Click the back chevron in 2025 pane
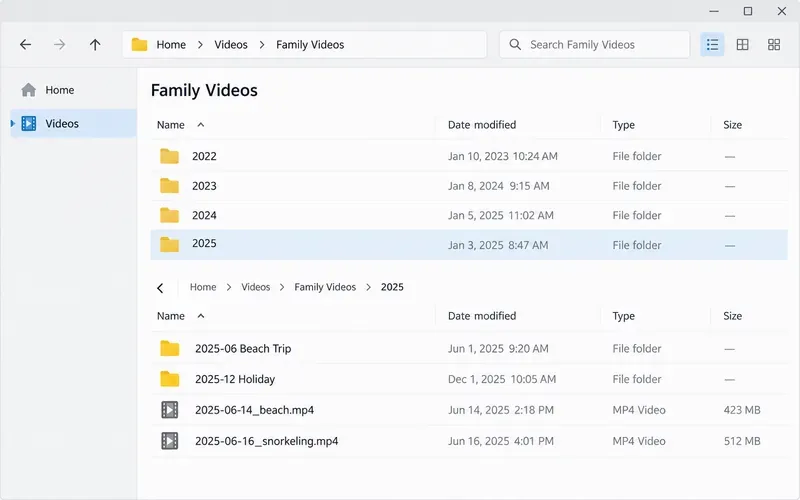This screenshot has height=500, width=800. (x=160, y=288)
